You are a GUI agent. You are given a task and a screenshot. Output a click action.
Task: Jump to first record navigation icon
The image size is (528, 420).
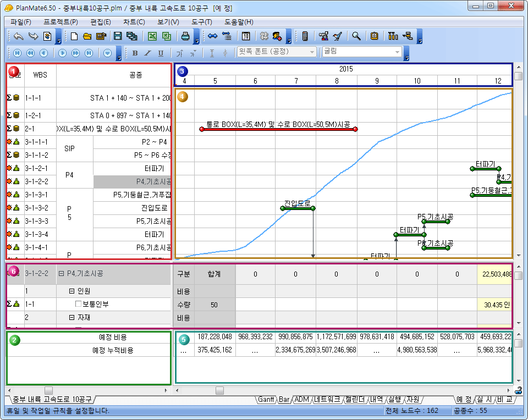click(x=17, y=53)
